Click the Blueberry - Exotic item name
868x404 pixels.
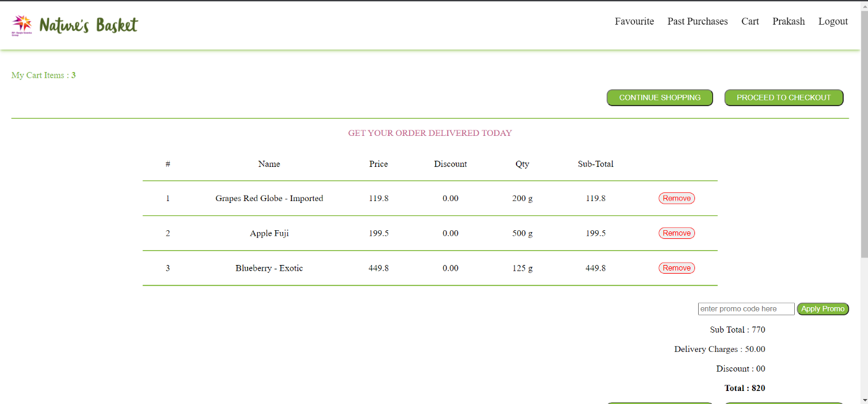pos(269,268)
